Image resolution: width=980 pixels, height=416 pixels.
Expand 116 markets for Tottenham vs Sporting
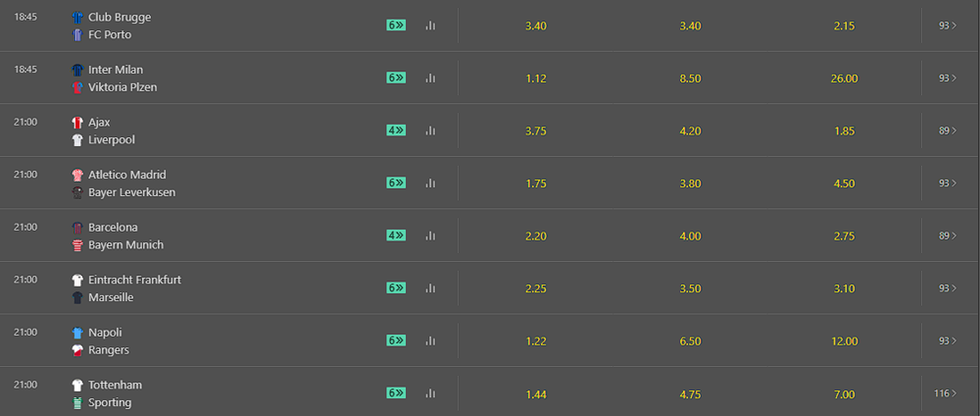[x=945, y=393]
